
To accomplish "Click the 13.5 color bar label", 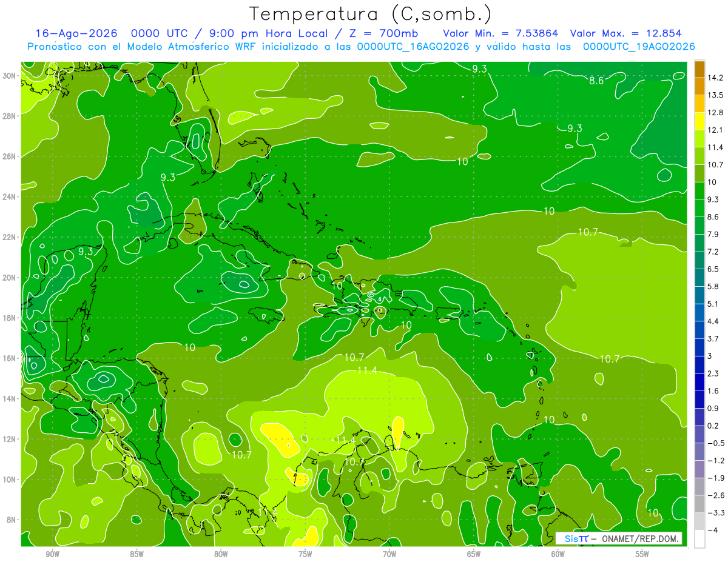I will click(x=715, y=95).
